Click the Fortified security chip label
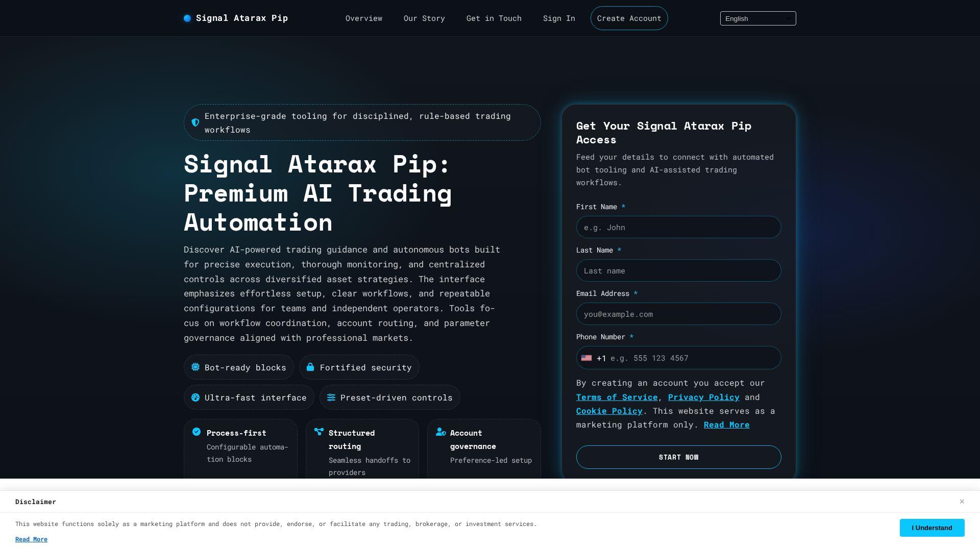The width and height of the screenshot is (980, 551). click(365, 367)
